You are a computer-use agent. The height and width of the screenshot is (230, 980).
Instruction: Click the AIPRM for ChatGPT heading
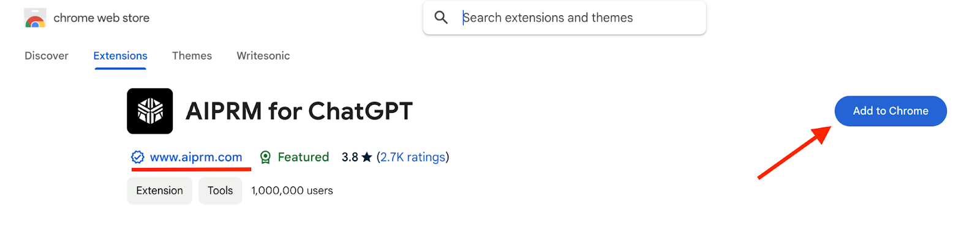click(299, 111)
